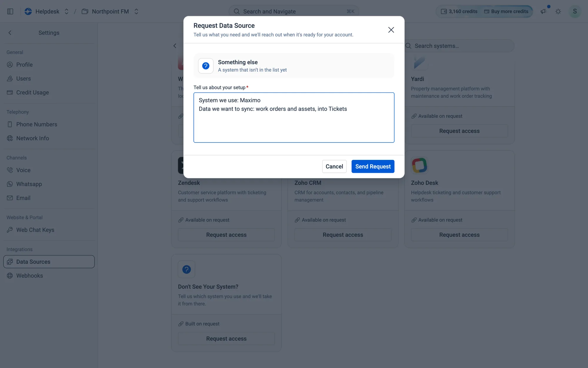588x368 pixels.
Task: Open Voice channel settings
Action: point(49,170)
